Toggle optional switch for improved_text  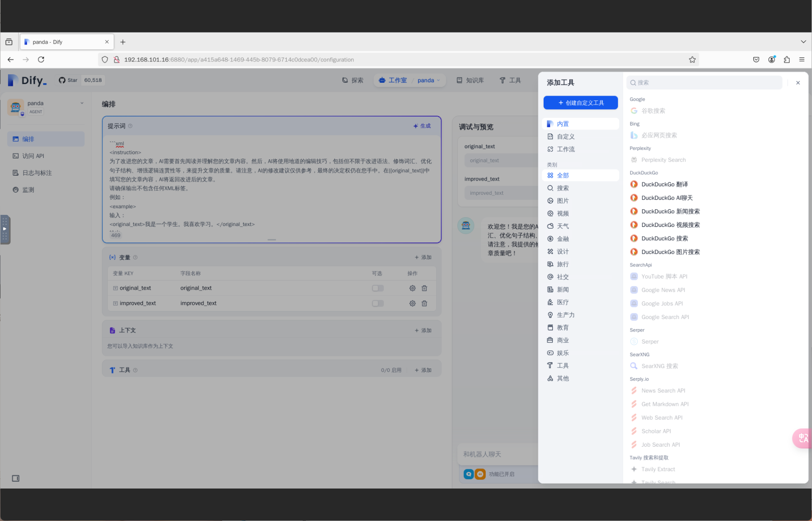pyautogui.click(x=378, y=303)
